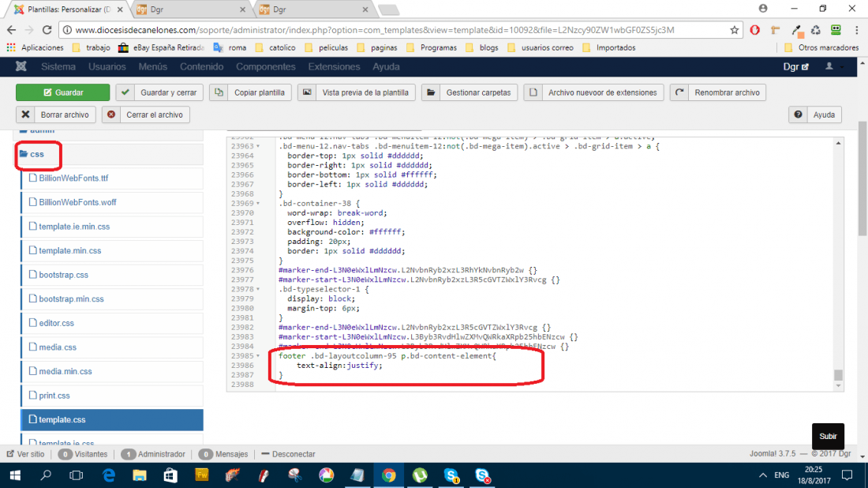Open the Usuarios menu
The width and height of the screenshot is (868, 488).
(x=107, y=66)
